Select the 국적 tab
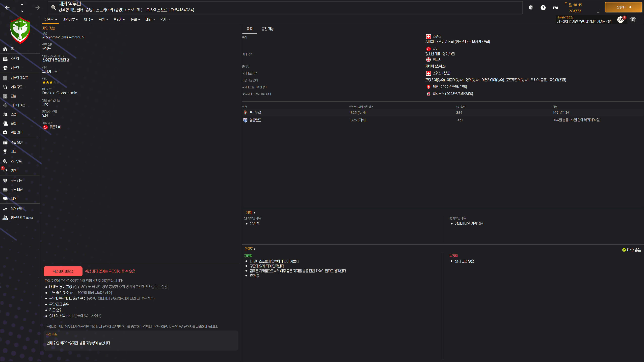The image size is (644, 362). pyautogui.click(x=249, y=29)
